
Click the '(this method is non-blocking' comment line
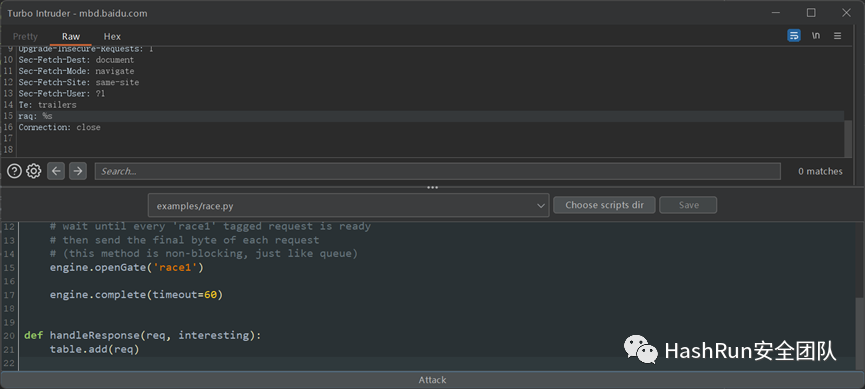click(204, 254)
